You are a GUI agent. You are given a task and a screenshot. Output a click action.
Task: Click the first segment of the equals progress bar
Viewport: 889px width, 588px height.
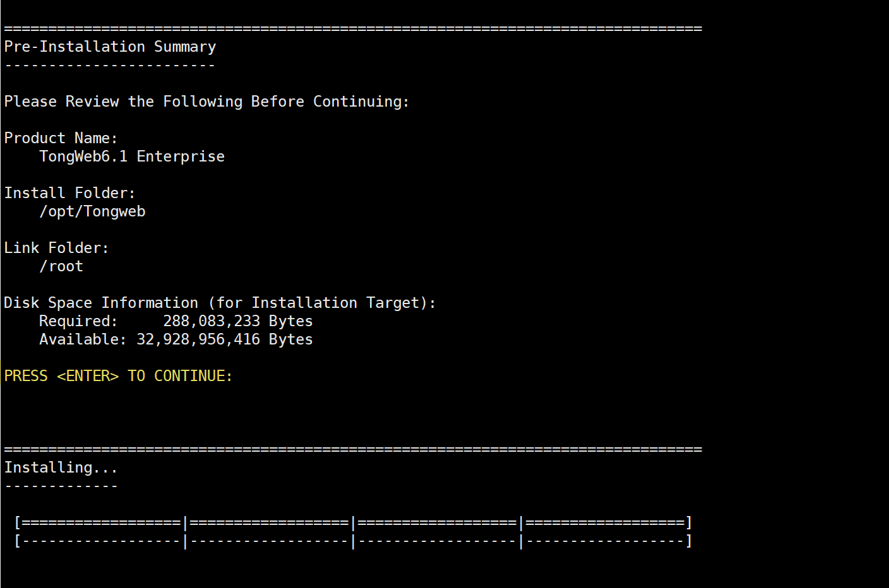pos(101,523)
